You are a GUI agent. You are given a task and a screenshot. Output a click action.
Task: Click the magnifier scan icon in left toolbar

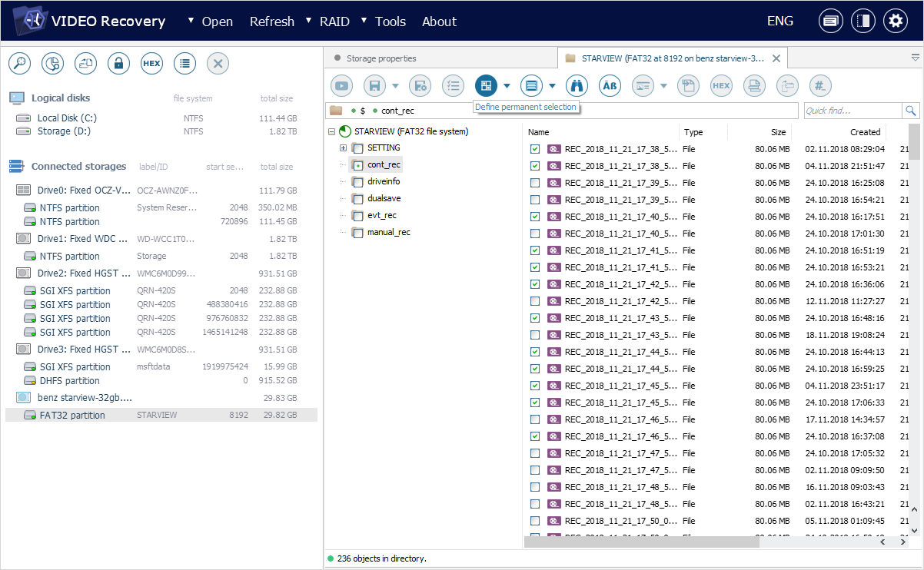19,64
